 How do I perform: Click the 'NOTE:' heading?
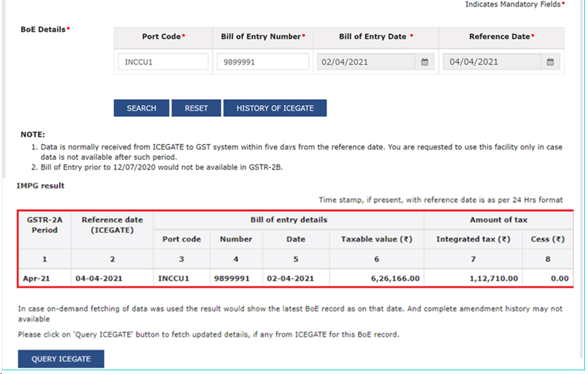[33, 135]
